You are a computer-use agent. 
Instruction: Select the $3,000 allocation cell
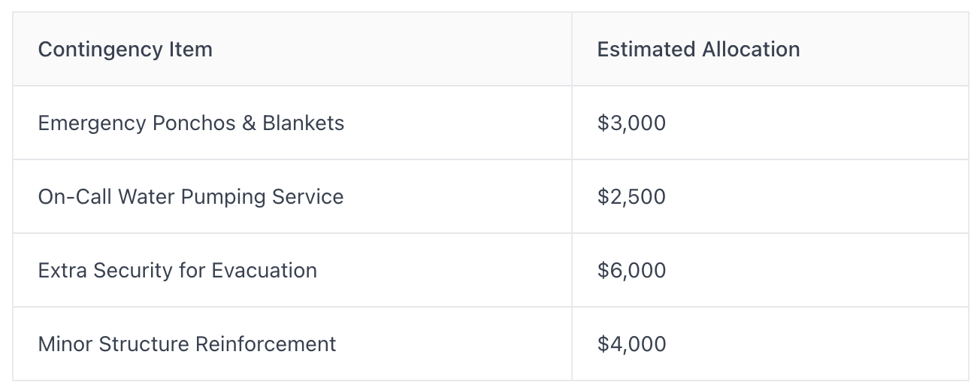(770, 123)
